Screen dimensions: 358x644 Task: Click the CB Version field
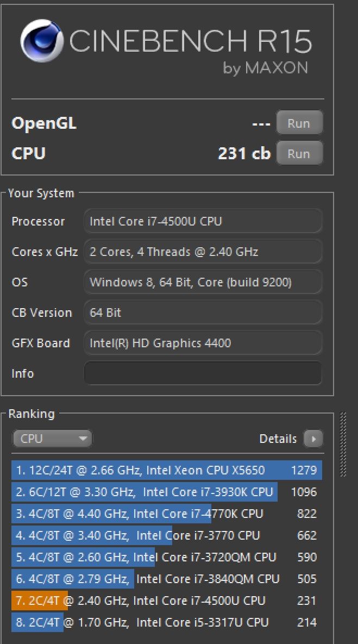[x=203, y=312]
